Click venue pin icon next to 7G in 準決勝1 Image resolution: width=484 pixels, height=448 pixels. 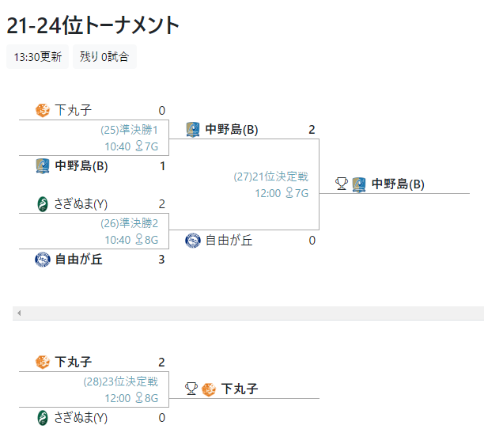(139, 146)
